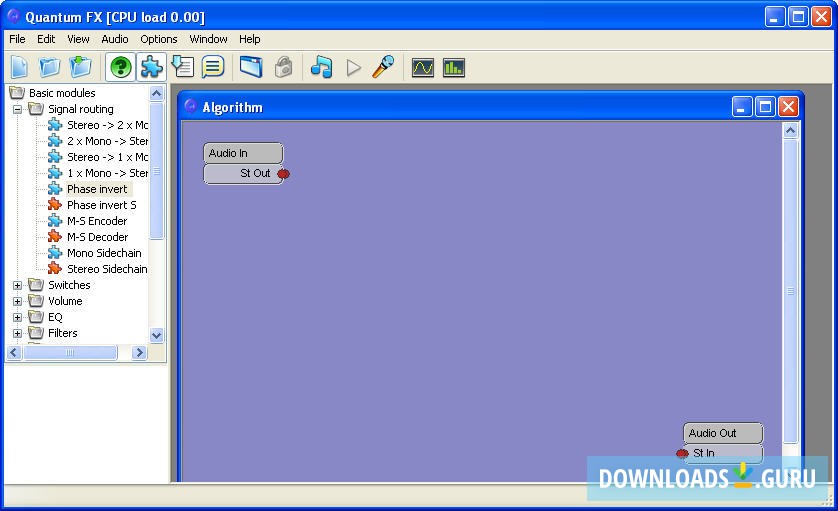This screenshot has height=511, width=838.
Task: Click the music notes audio icon
Action: tap(322, 67)
